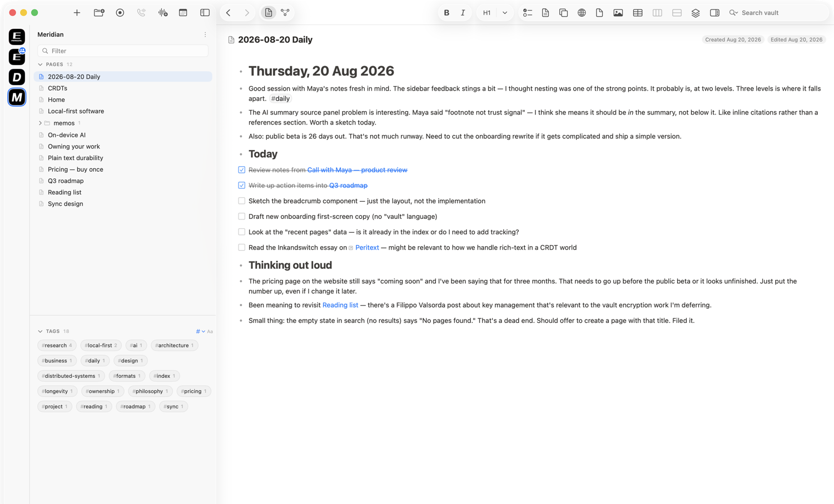The height and width of the screenshot is (504, 834).
Task: Open Meridian vault options menu
Action: click(205, 34)
